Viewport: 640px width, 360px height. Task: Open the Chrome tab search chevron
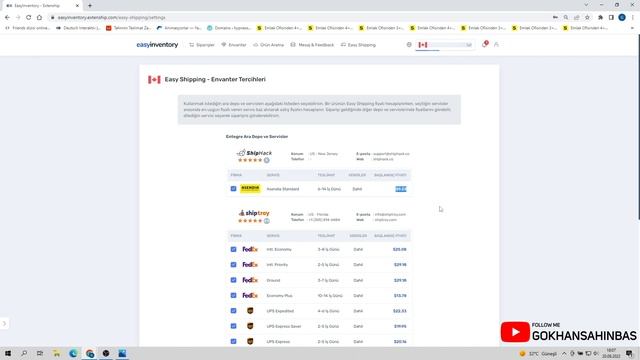pos(586,5)
